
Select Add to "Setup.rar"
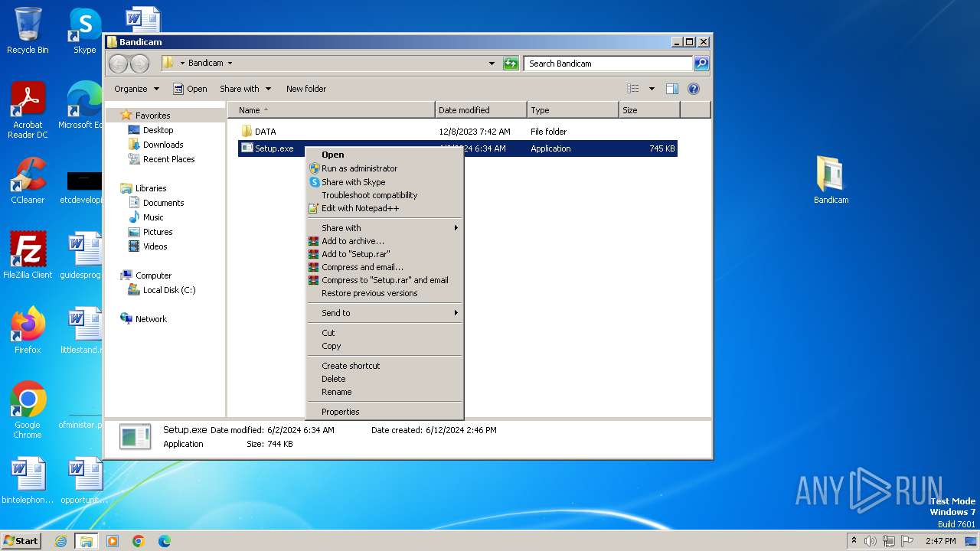[384, 254]
